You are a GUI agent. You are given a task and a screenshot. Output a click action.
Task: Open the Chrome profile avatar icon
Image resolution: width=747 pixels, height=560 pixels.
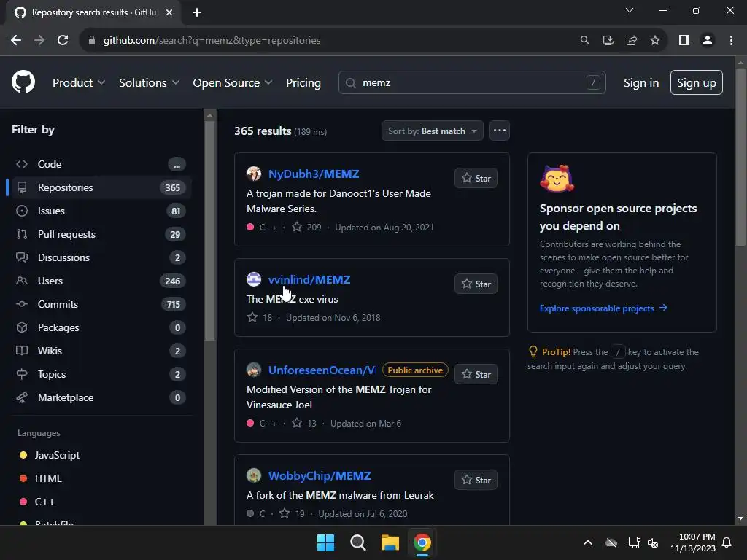point(708,41)
